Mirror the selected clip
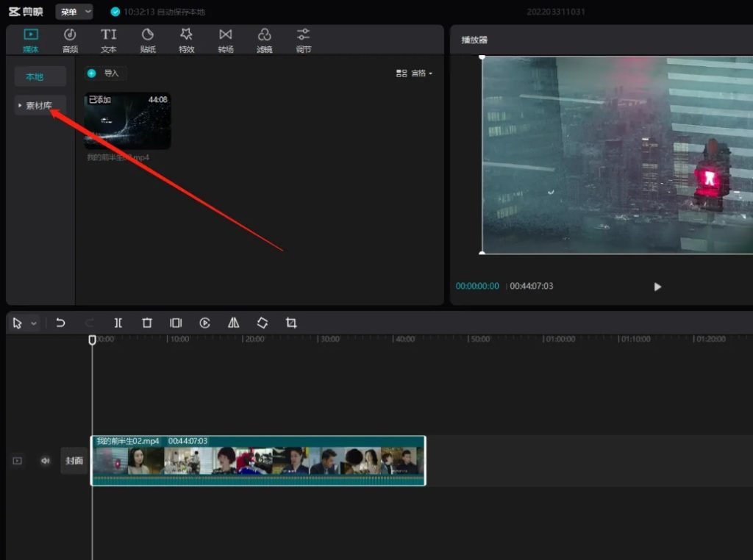This screenshot has height=560, width=753. (x=233, y=323)
